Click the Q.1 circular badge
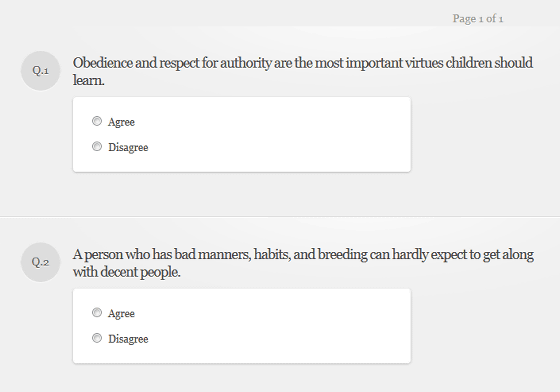The height and width of the screenshot is (392, 560). coord(40,71)
